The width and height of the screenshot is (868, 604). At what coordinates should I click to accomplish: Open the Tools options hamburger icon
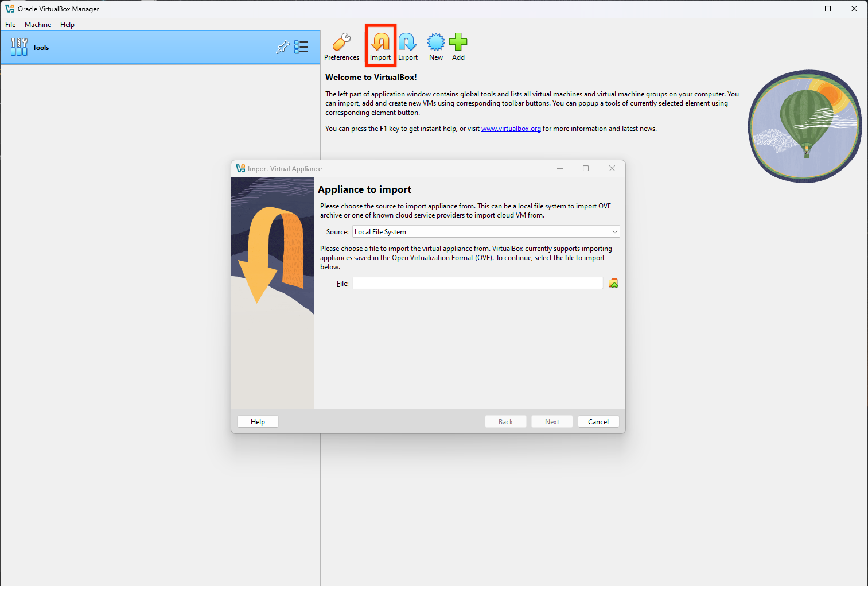coord(301,47)
